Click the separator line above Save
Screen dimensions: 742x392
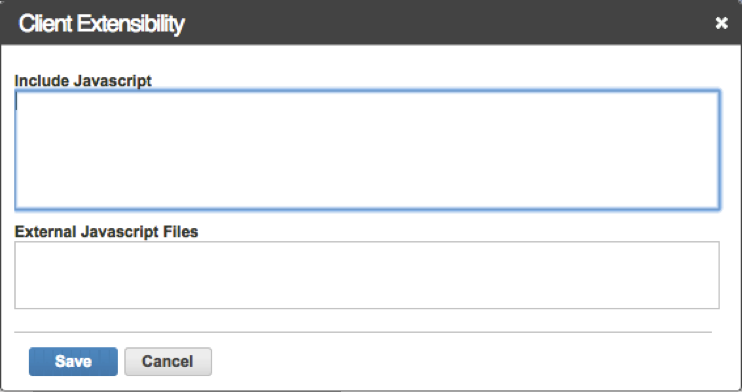363,332
